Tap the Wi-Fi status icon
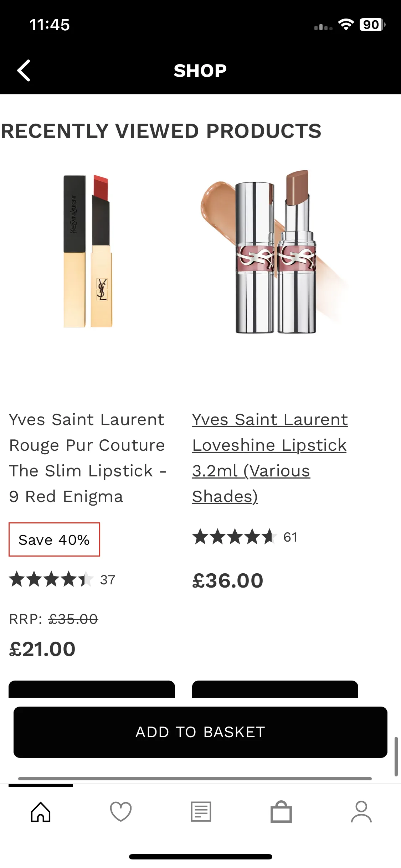The width and height of the screenshot is (401, 868). (345, 25)
